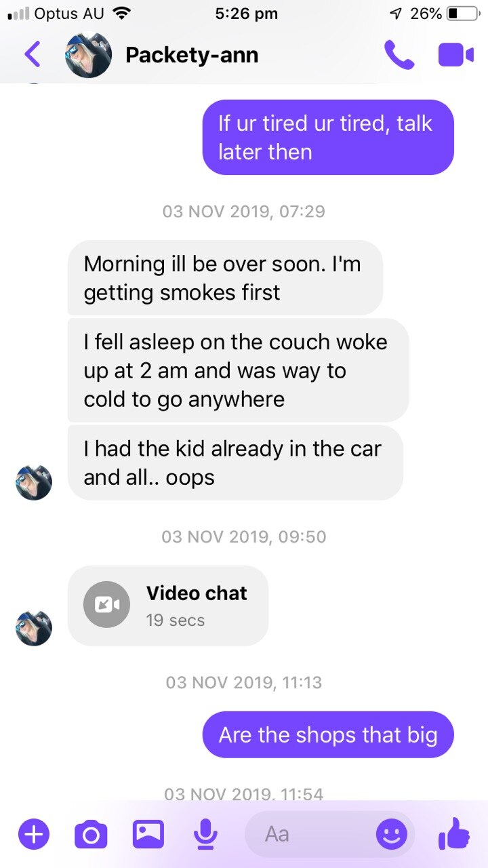
Task: Open the photo gallery picker icon
Action: (x=148, y=834)
